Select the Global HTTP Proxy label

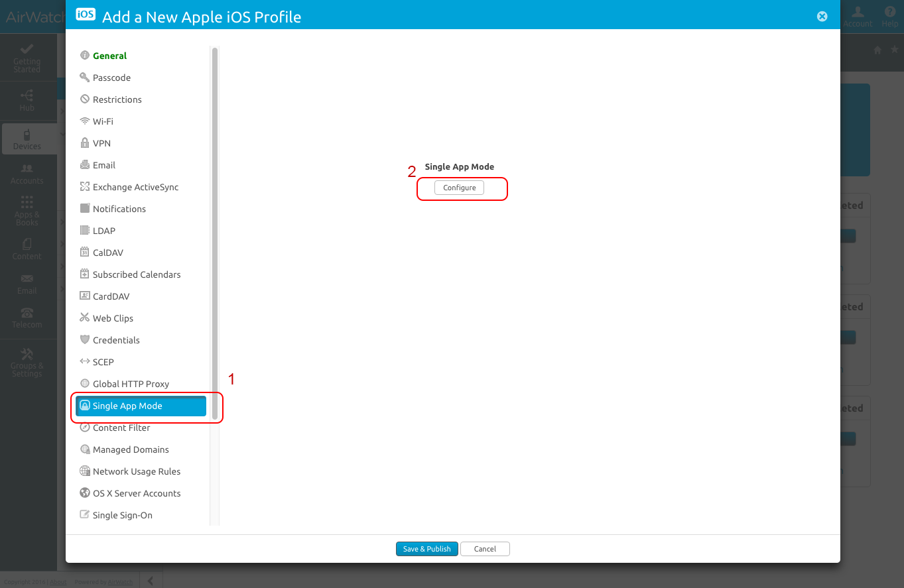point(131,384)
